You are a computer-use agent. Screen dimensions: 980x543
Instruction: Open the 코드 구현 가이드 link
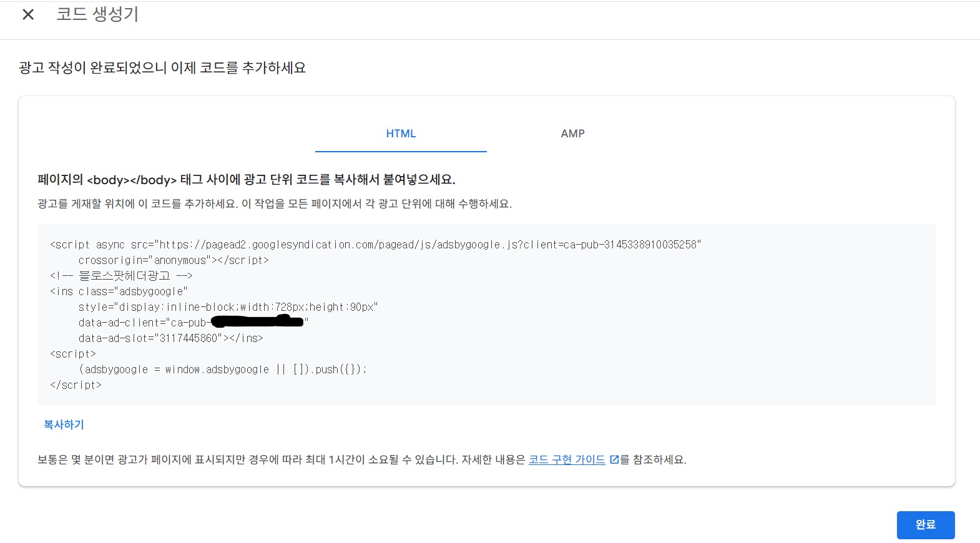pyautogui.click(x=567, y=459)
